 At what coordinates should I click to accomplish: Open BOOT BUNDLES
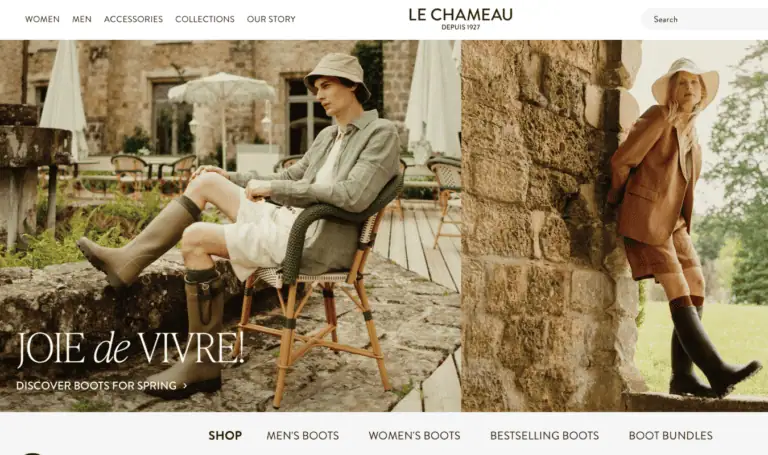click(671, 435)
